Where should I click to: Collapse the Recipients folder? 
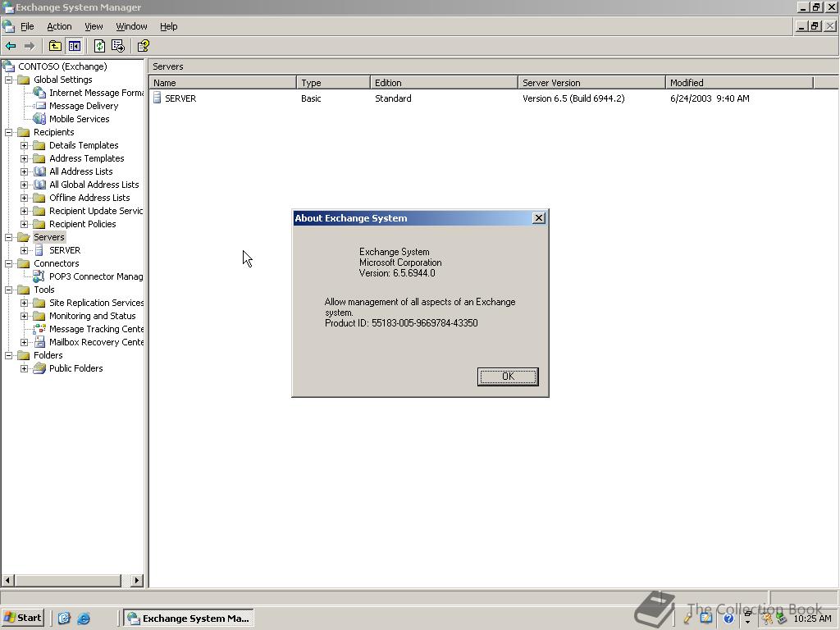[x=8, y=132]
